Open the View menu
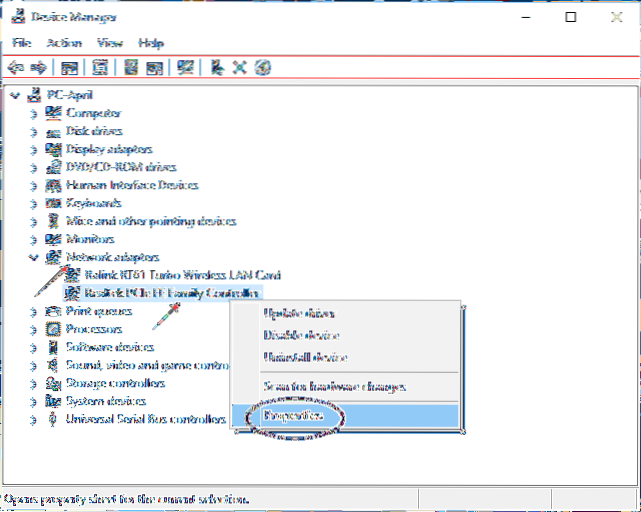641x512 pixels. click(x=109, y=43)
